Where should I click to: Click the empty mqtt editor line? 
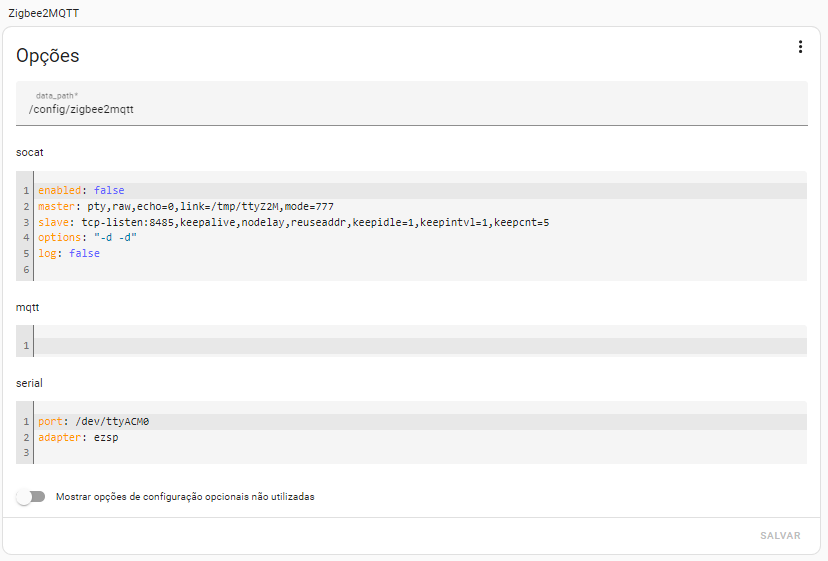[x=420, y=345]
